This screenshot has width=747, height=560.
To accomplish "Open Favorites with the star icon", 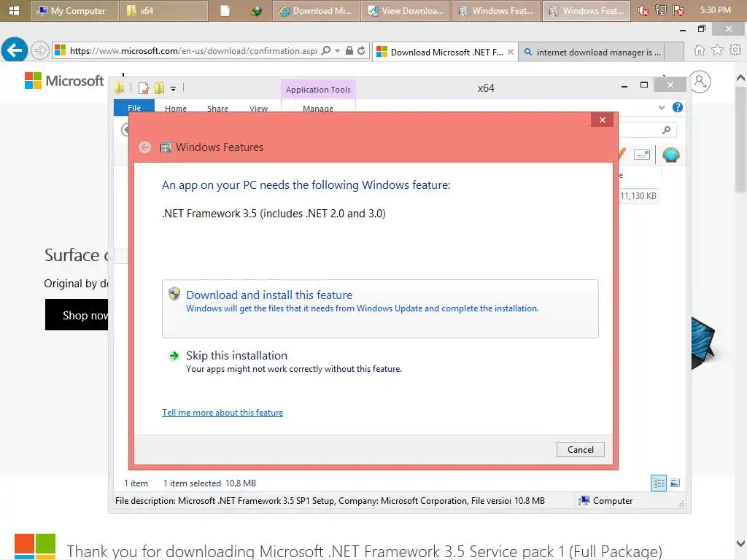I will [x=718, y=50].
